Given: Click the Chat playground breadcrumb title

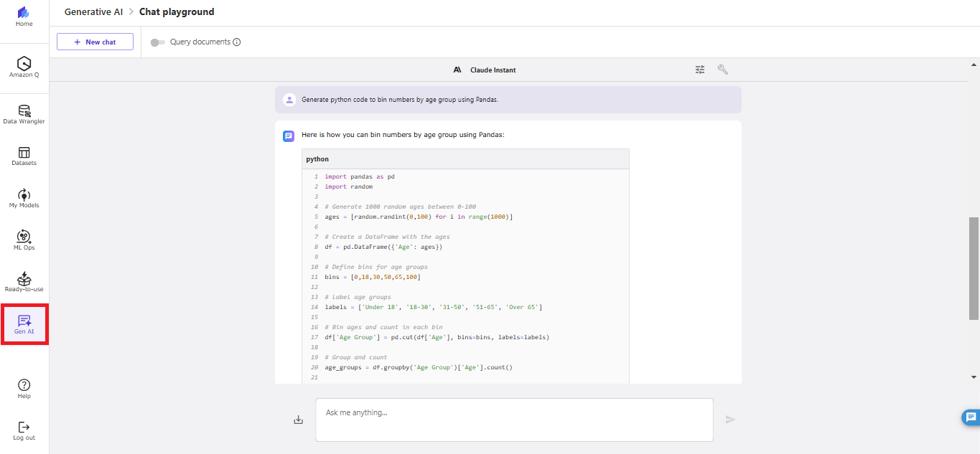Looking at the screenshot, I should pyautogui.click(x=177, y=11).
